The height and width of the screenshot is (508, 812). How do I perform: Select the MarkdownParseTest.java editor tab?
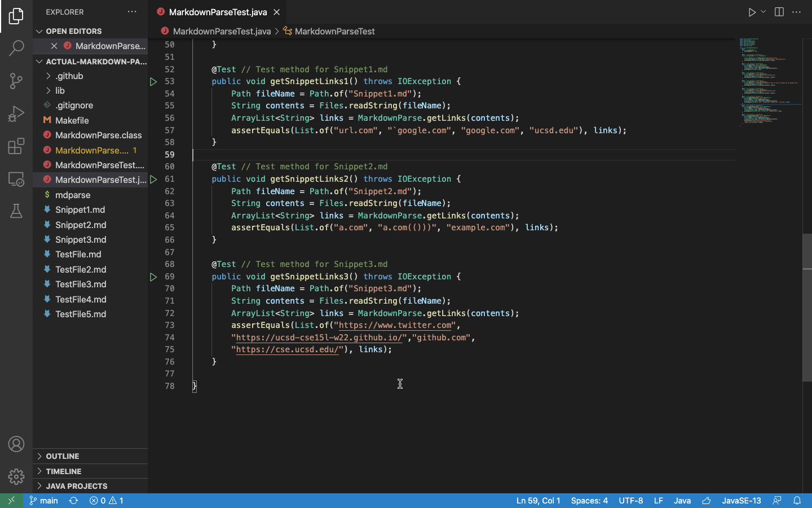tap(218, 12)
